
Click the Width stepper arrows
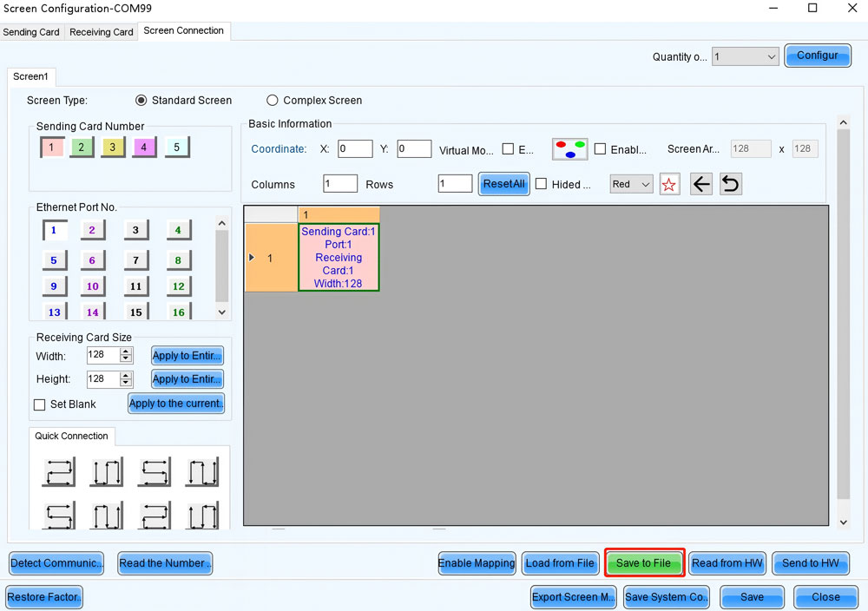pyautogui.click(x=126, y=355)
